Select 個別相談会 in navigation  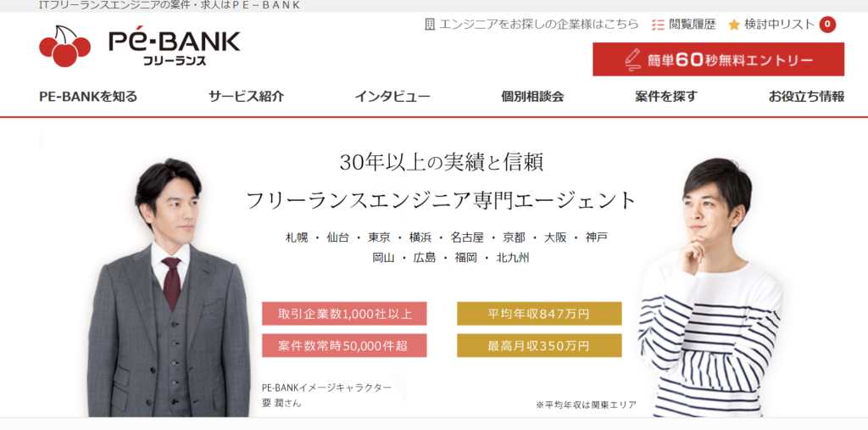click(532, 97)
